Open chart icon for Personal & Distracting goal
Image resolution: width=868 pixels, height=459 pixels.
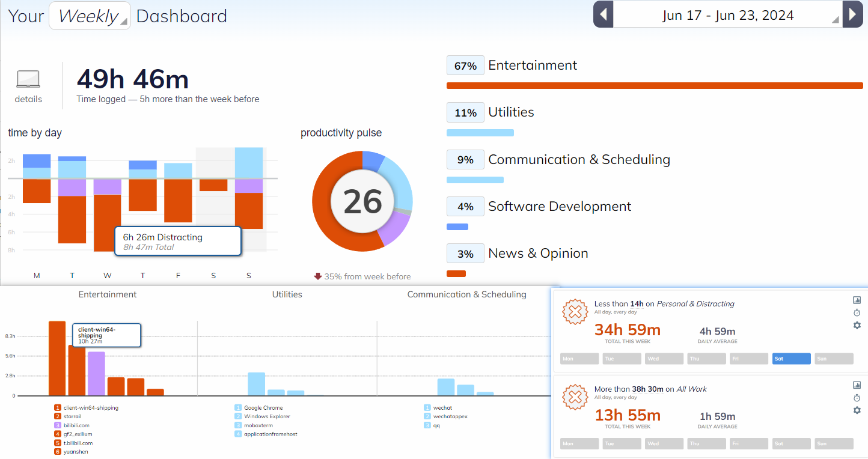[857, 300]
